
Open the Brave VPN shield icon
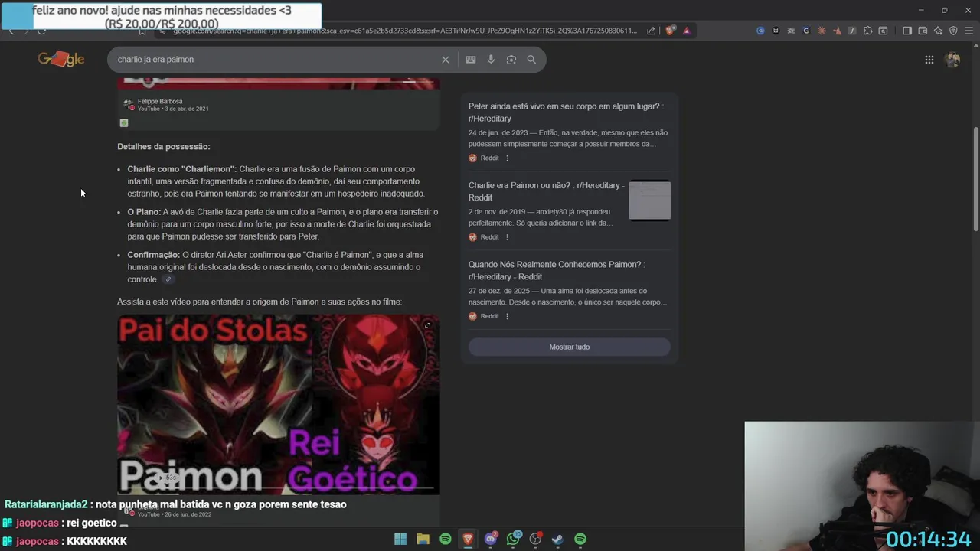click(953, 31)
